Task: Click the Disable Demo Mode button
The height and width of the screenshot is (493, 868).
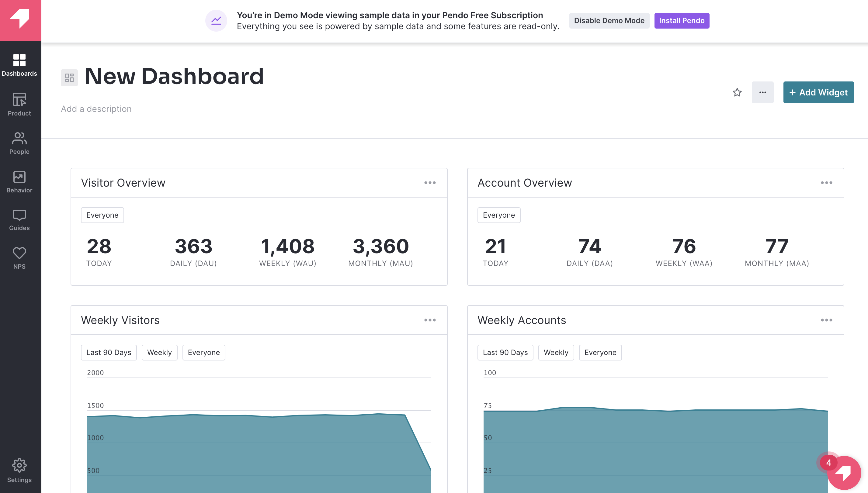Action: 609,20
